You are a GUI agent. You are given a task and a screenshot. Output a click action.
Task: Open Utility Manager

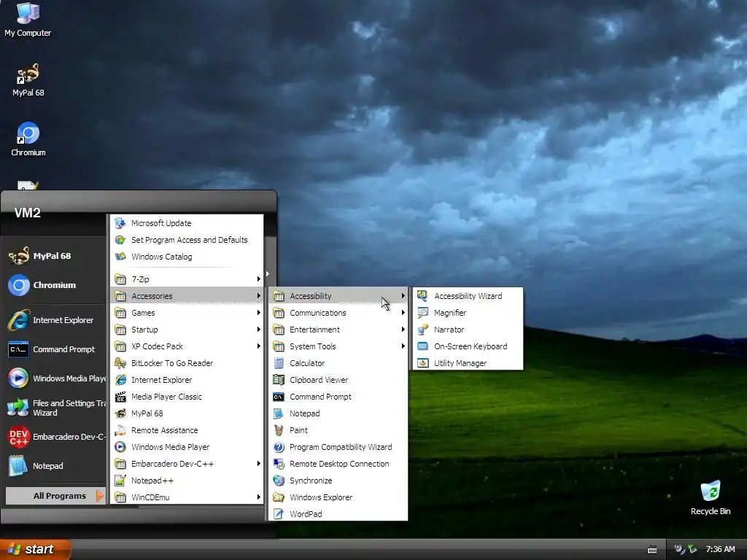pos(468,363)
